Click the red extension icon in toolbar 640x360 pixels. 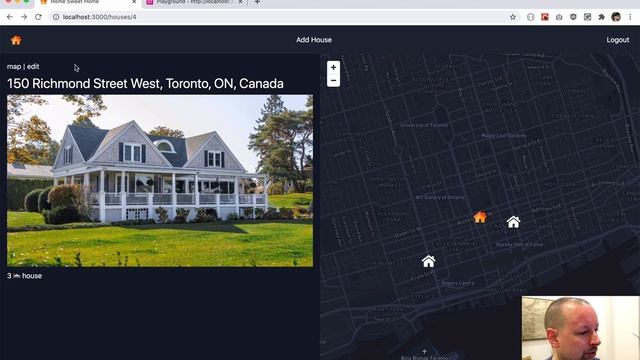click(545, 17)
